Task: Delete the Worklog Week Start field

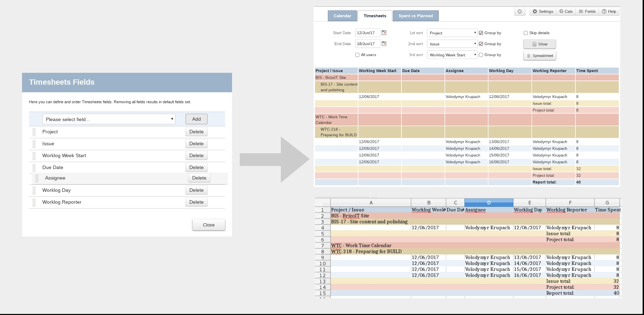Action: (x=196, y=155)
